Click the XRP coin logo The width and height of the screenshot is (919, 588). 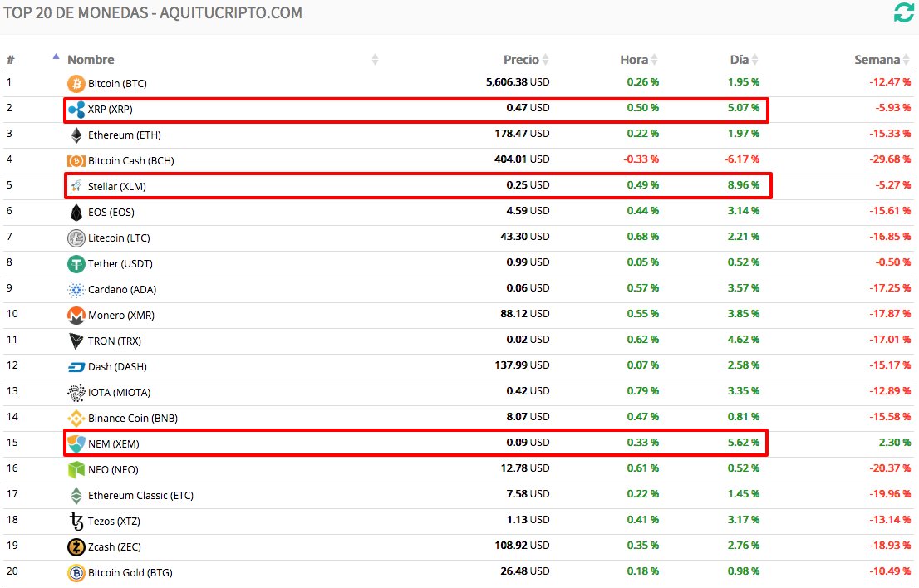(x=76, y=110)
